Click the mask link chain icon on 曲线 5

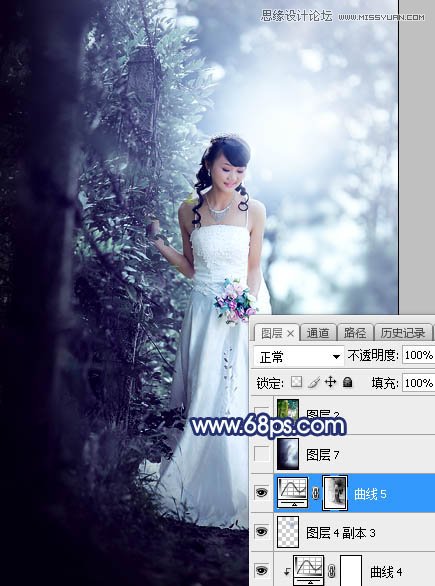point(315,493)
